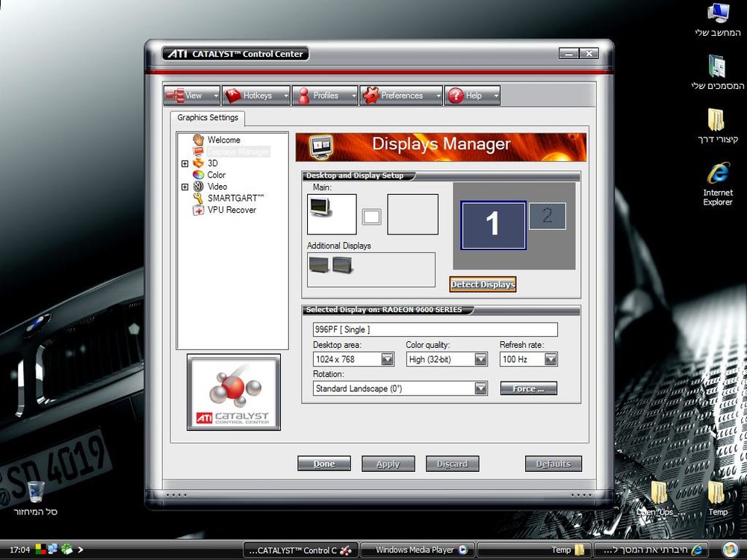Switch to CATALYST Control Center taskbar button
This screenshot has height=560, width=747.
pos(300,550)
